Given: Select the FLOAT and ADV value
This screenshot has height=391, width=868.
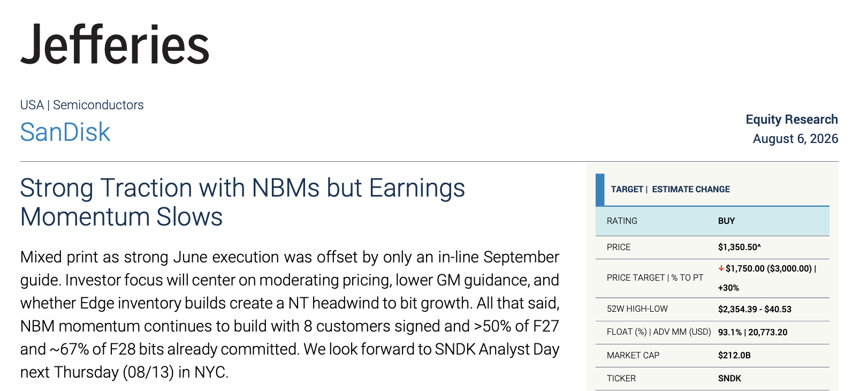Looking at the screenshot, I should (752, 333).
